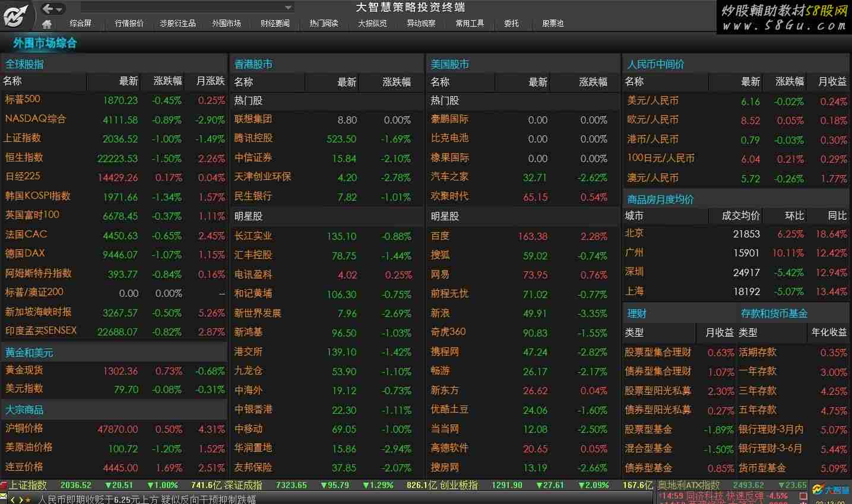Select the 黄金现货 row
852x504 pixels.
[115, 370]
